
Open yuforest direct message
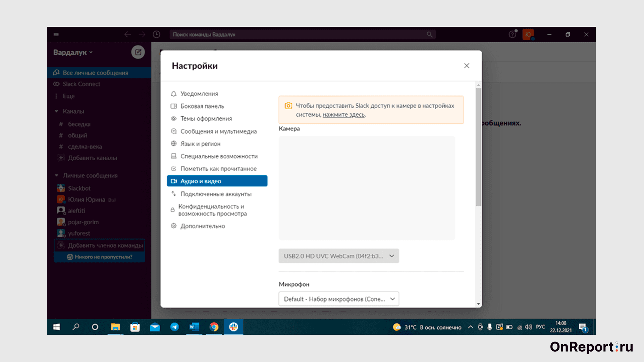pos(99,233)
